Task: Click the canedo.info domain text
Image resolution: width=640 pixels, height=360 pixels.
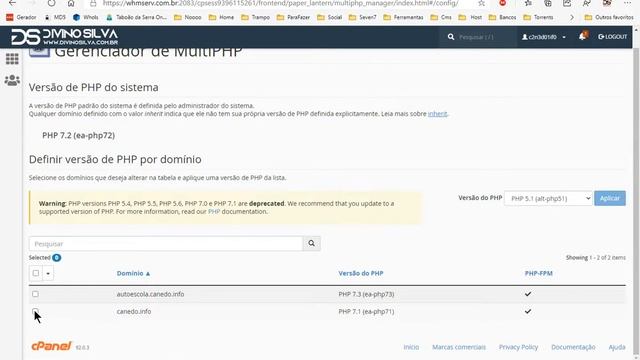Action: coord(134,311)
